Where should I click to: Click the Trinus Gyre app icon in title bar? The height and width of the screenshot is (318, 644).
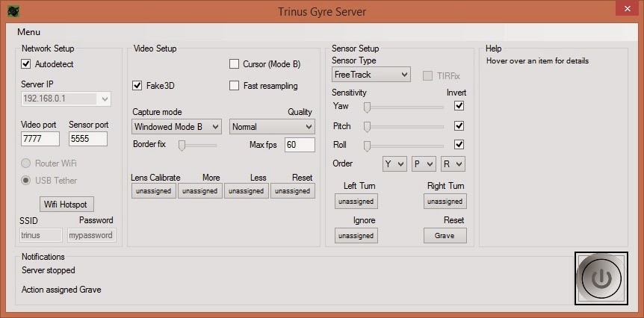click(x=13, y=11)
